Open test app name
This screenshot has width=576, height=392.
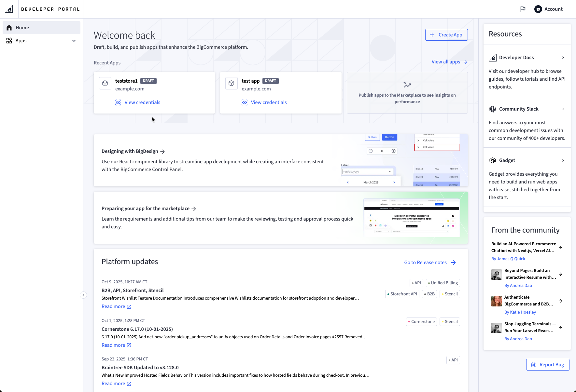click(251, 81)
